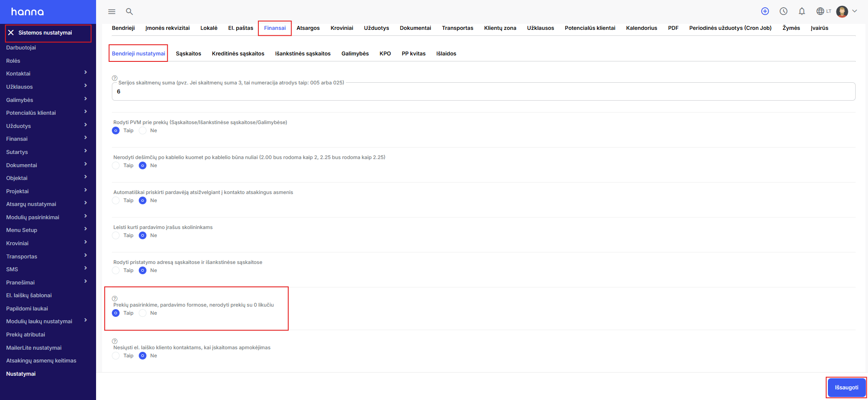The width and height of the screenshot is (868, 400).
Task: Select Ne for nerodyti prekių su 0 likučiu
Action: coord(143,313)
